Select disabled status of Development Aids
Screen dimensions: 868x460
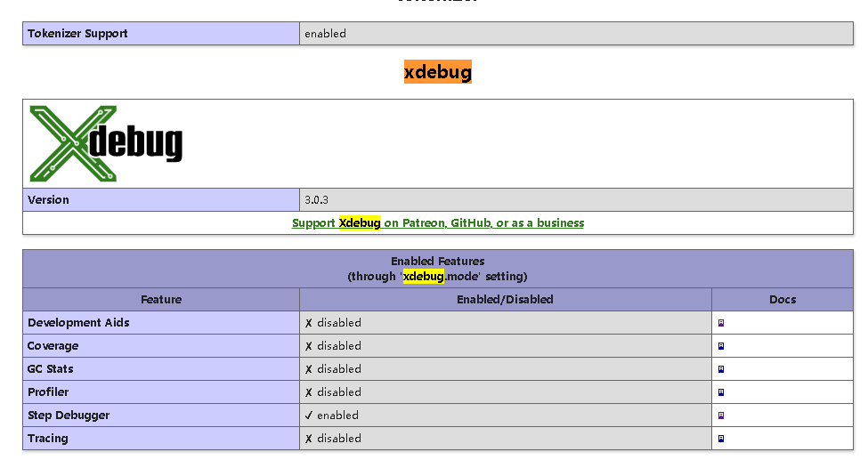(x=333, y=323)
